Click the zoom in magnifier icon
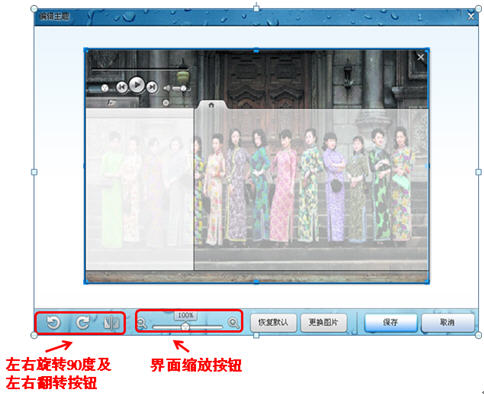 (233, 322)
